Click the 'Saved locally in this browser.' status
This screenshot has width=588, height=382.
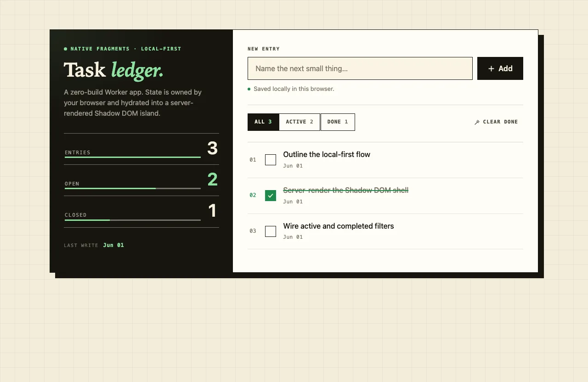294,89
